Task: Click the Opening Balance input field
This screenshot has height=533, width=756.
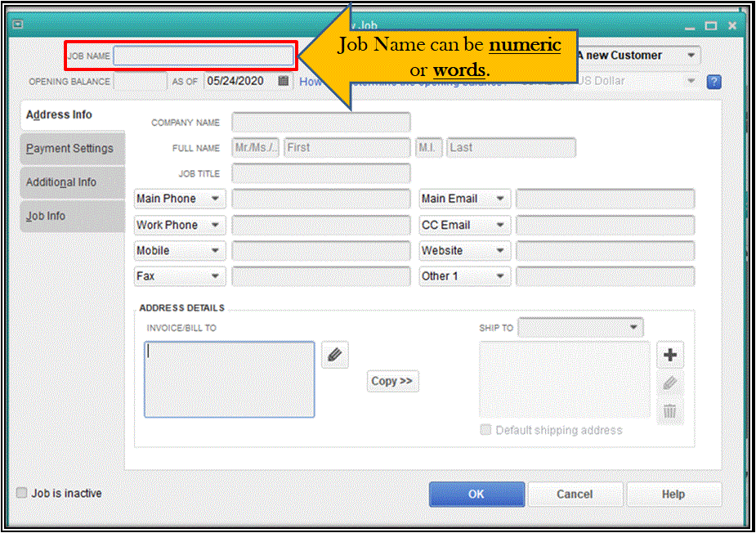Action: [x=140, y=82]
